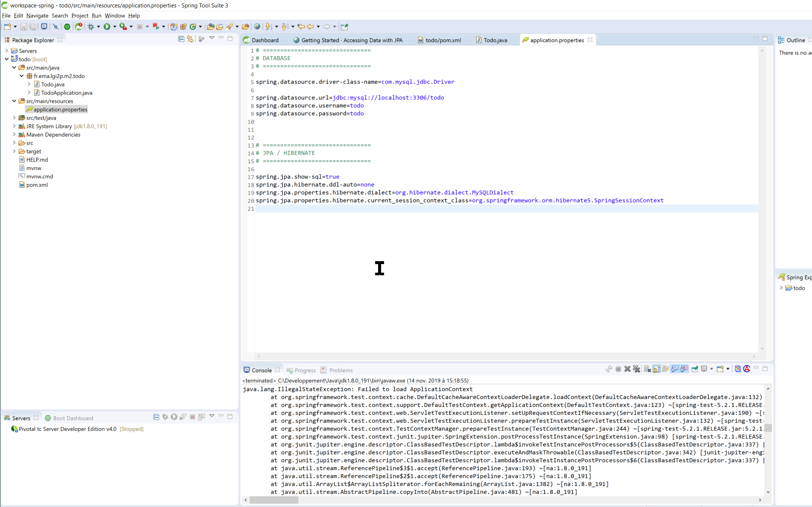The width and height of the screenshot is (812, 507).
Task: Click the Open Web Browser globe icon
Action: coord(257,26)
